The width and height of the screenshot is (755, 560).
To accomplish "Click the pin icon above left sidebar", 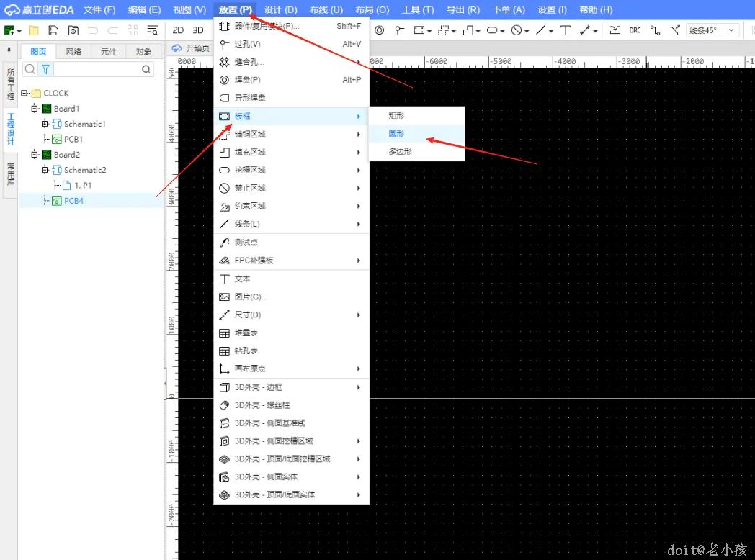I will pyautogui.click(x=9, y=50).
